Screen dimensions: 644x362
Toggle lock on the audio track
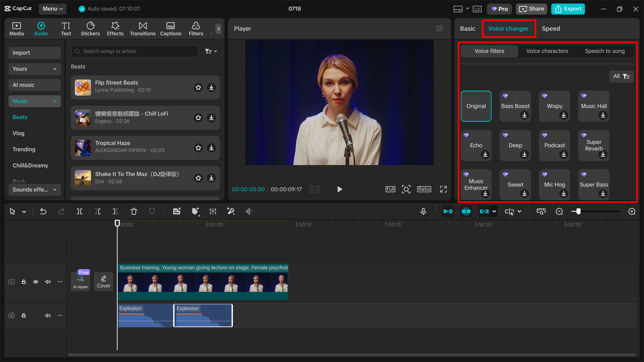23,315
